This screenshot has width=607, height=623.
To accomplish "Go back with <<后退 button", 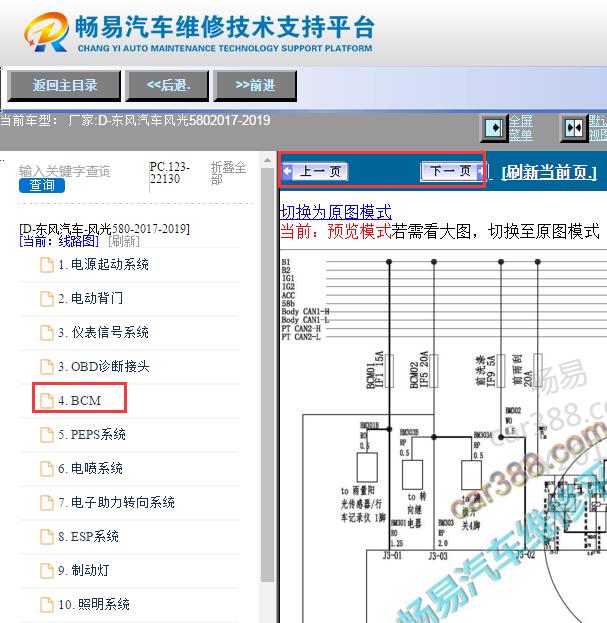I will coord(167,85).
